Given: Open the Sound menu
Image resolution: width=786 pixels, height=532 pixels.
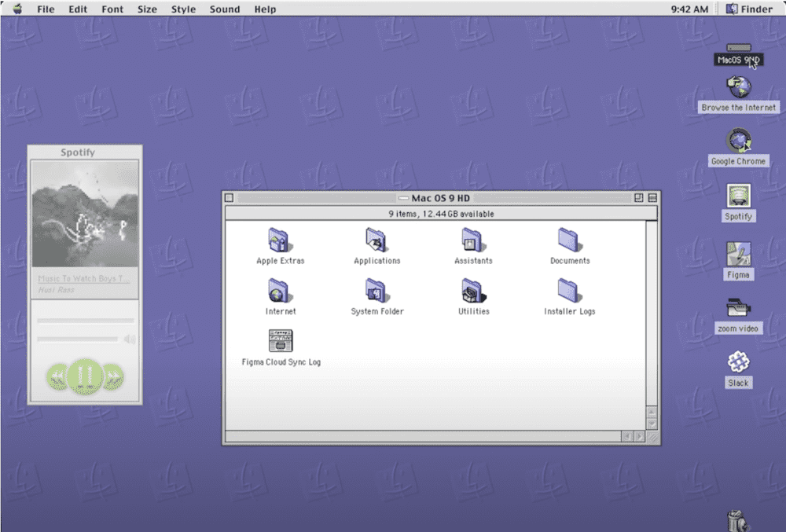Looking at the screenshot, I should click(x=225, y=9).
